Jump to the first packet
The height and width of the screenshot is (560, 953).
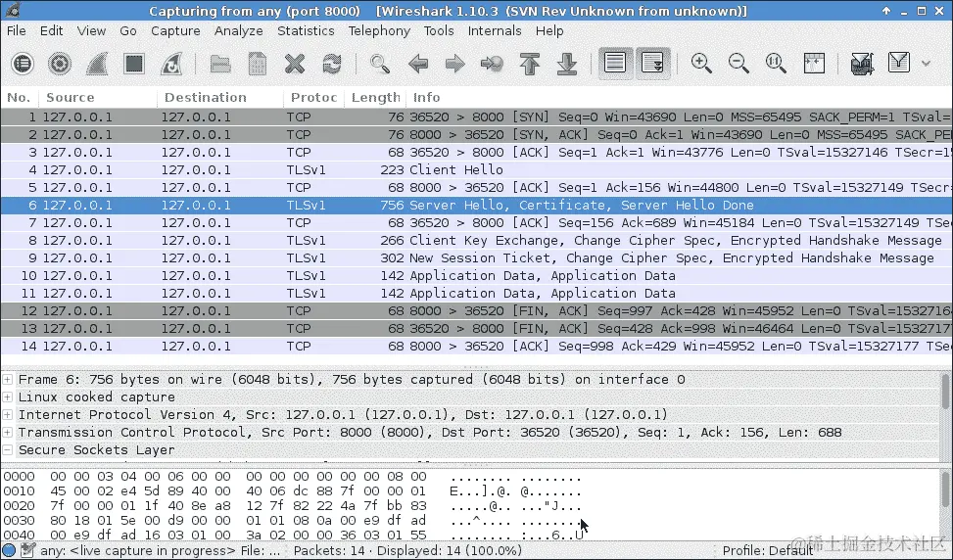click(x=529, y=64)
